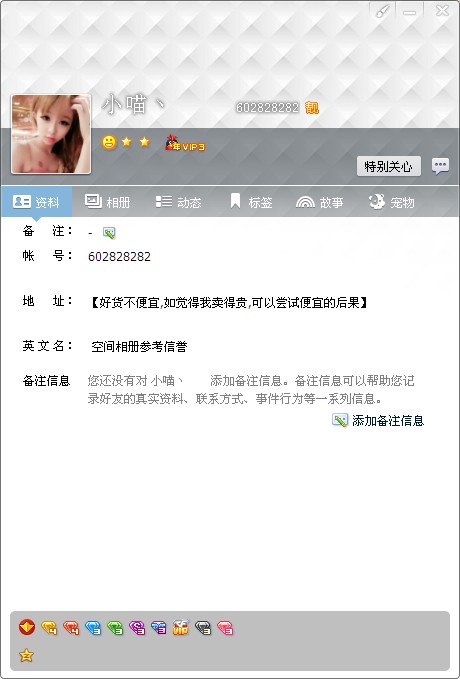
Task: Edit the remark using the pencil icon next to 备注
Action: click(109, 233)
